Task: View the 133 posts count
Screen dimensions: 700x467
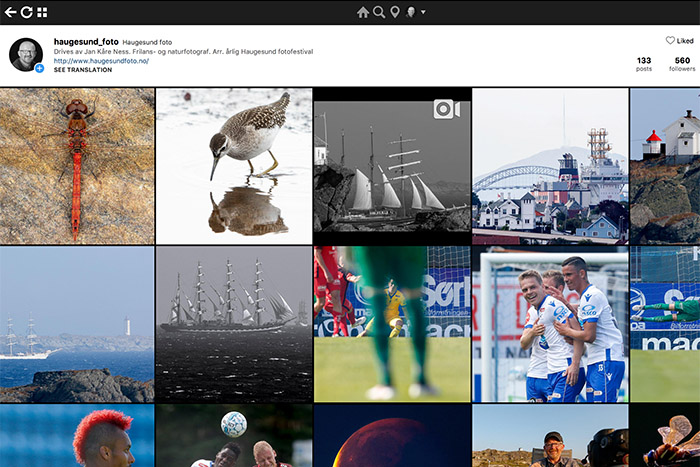Action: click(644, 64)
